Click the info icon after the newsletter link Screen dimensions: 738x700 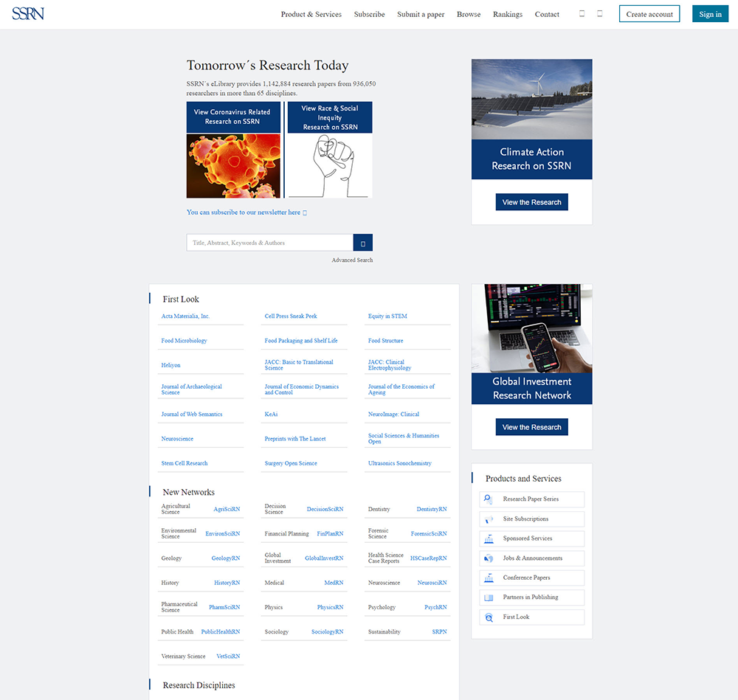pyautogui.click(x=306, y=212)
